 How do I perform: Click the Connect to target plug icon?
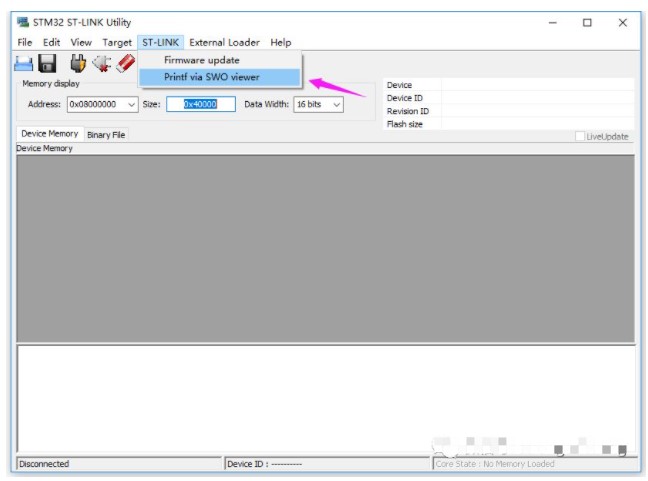pyautogui.click(x=77, y=64)
